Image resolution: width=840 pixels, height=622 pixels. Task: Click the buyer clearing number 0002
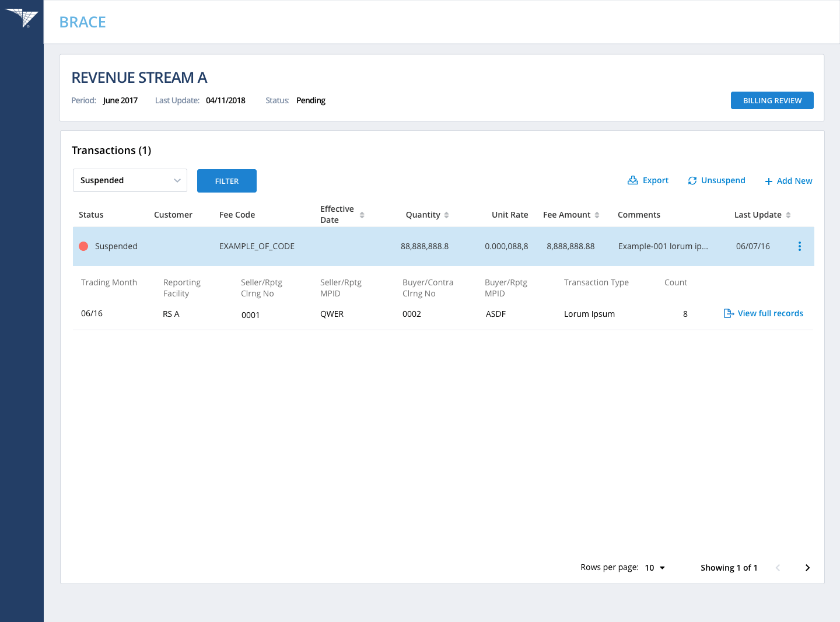tap(411, 314)
